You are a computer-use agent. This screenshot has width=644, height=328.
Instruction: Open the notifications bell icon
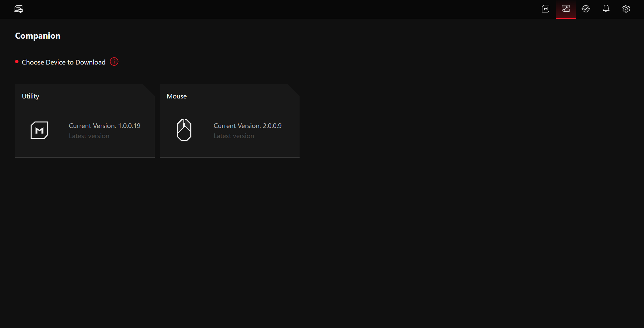(606, 9)
